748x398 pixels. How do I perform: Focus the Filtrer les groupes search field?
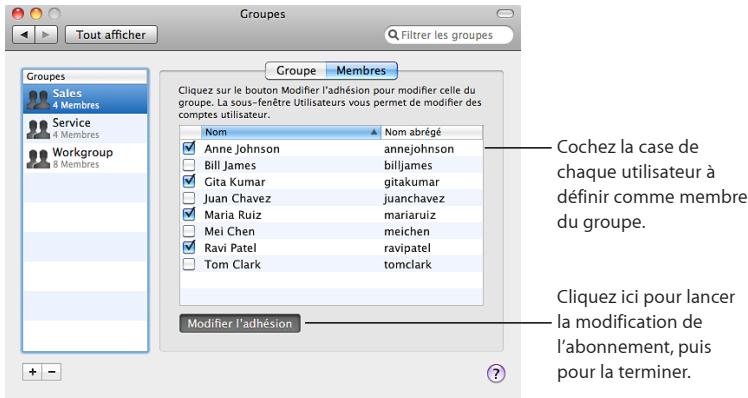click(449, 35)
